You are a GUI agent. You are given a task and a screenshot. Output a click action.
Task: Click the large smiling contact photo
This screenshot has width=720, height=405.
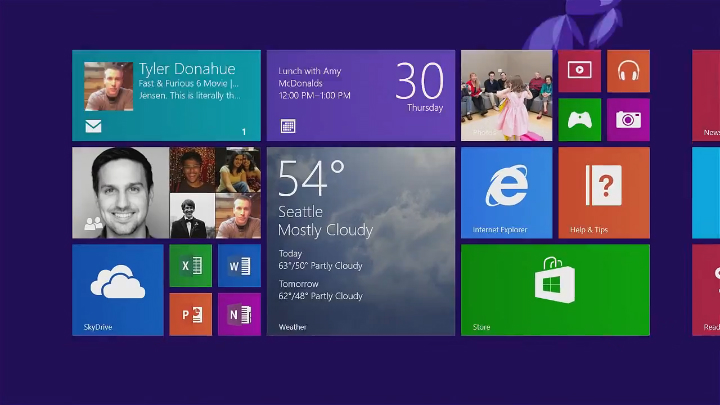pyautogui.click(x=120, y=193)
